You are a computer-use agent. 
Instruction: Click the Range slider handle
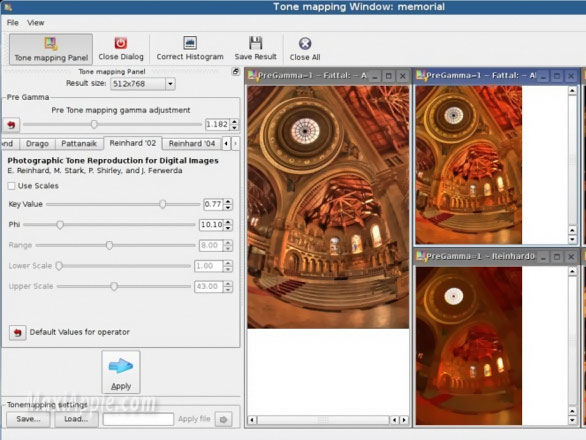pos(109,245)
